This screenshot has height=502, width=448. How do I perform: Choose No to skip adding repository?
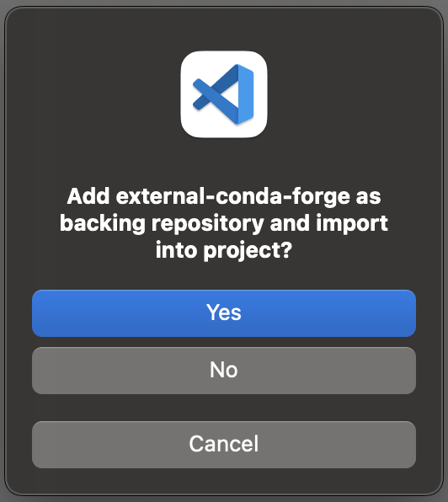click(x=224, y=371)
